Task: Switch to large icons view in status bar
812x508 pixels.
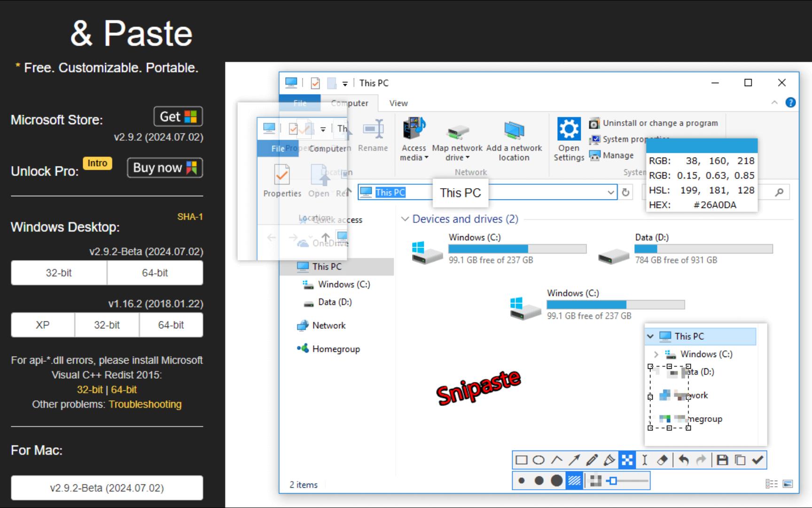Action: (788, 484)
